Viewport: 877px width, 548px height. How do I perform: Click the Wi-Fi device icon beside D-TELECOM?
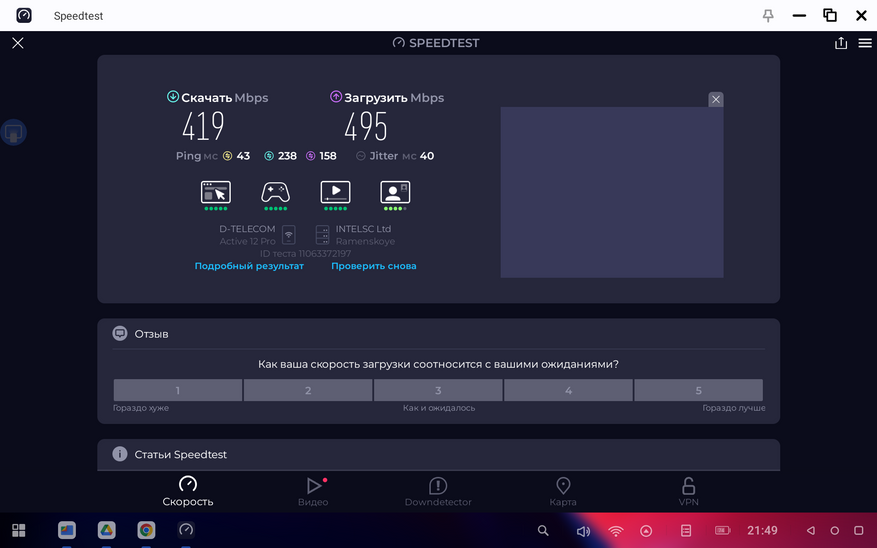[x=289, y=235]
